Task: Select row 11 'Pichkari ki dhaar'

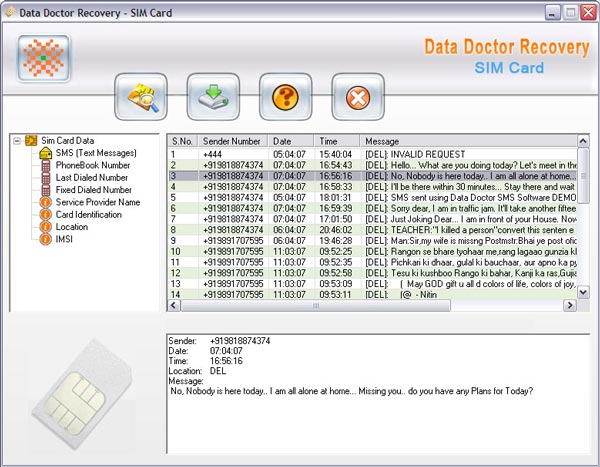Action: (372, 262)
